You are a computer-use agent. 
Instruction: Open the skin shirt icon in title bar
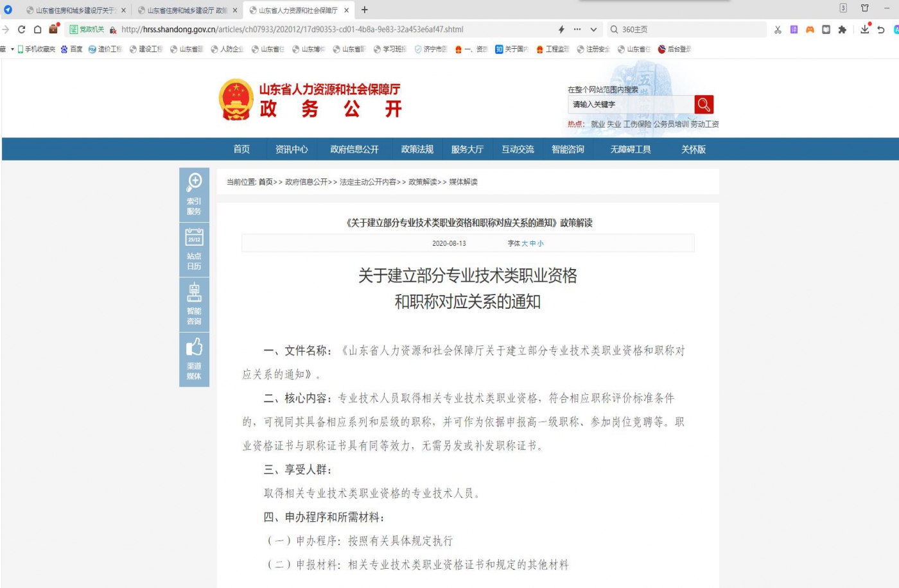click(865, 8)
